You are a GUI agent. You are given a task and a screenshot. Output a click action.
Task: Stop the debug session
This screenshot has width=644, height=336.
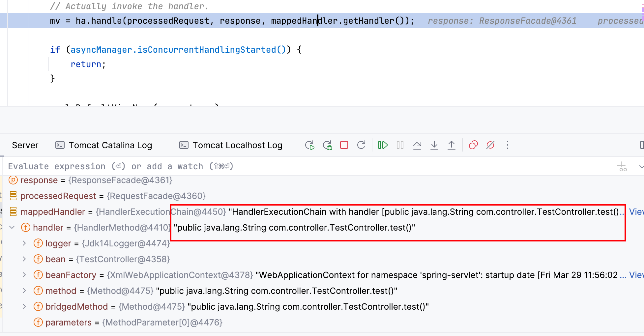coord(344,145)
